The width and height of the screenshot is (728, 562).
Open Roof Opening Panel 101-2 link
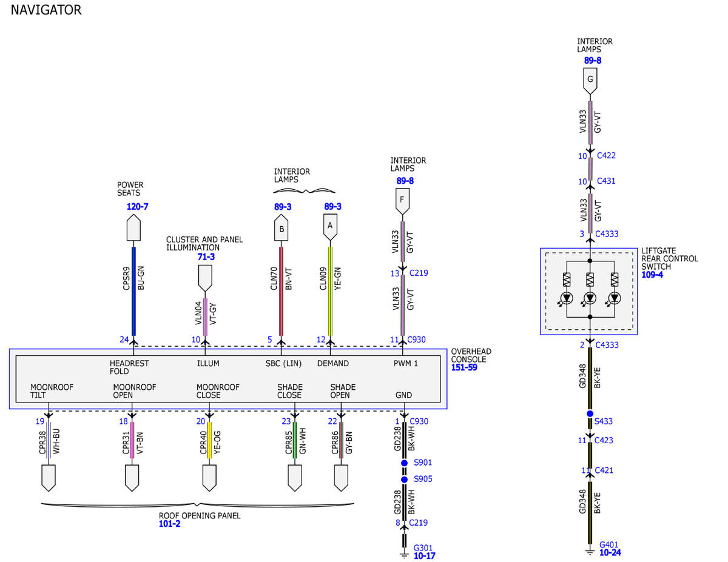[x=169, y=524]
